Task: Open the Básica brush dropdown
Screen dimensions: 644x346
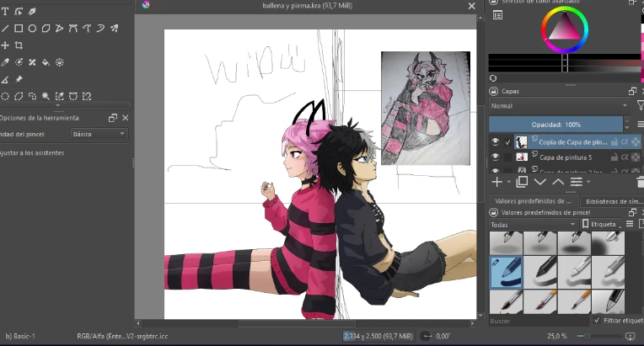Action: tap(99, 134)
